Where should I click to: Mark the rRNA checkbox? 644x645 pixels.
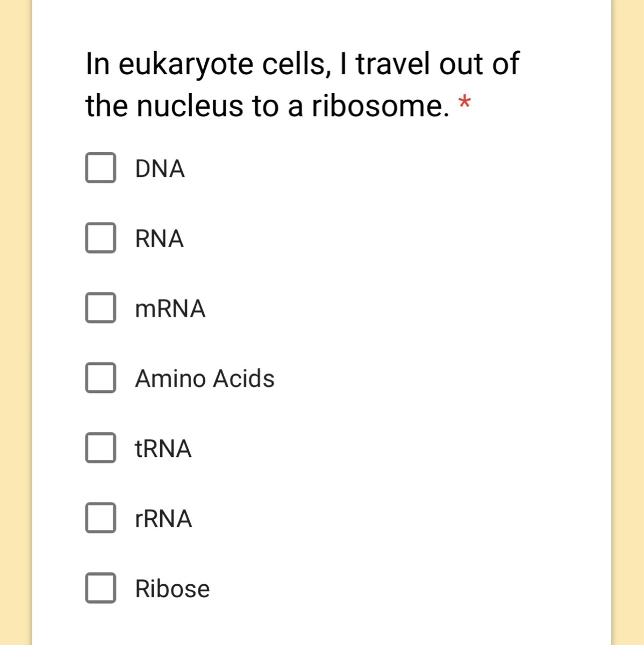coord(101,518)
